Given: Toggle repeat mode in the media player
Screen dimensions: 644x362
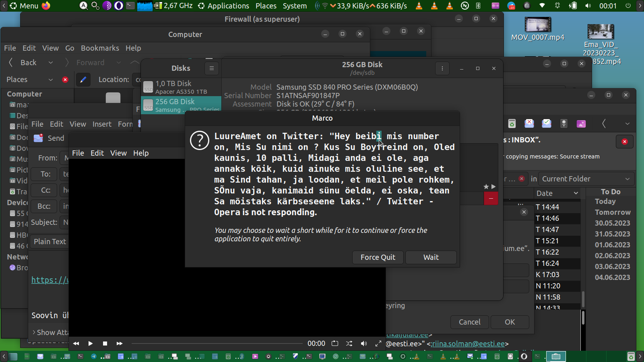Looking at the screenshot, I should (x=335, y=343).
